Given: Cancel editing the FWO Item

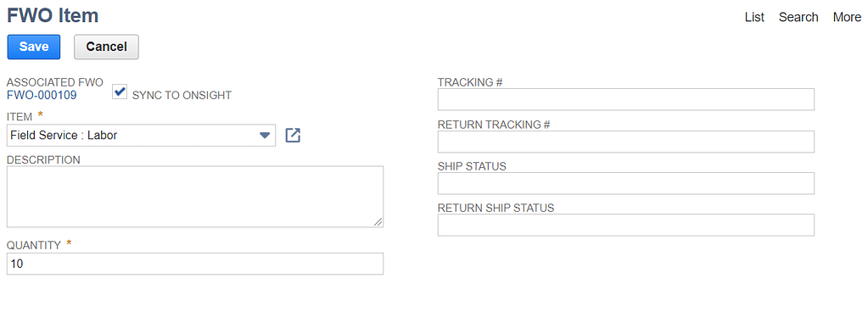Looking at the screenshot, I should pos(106,47).
